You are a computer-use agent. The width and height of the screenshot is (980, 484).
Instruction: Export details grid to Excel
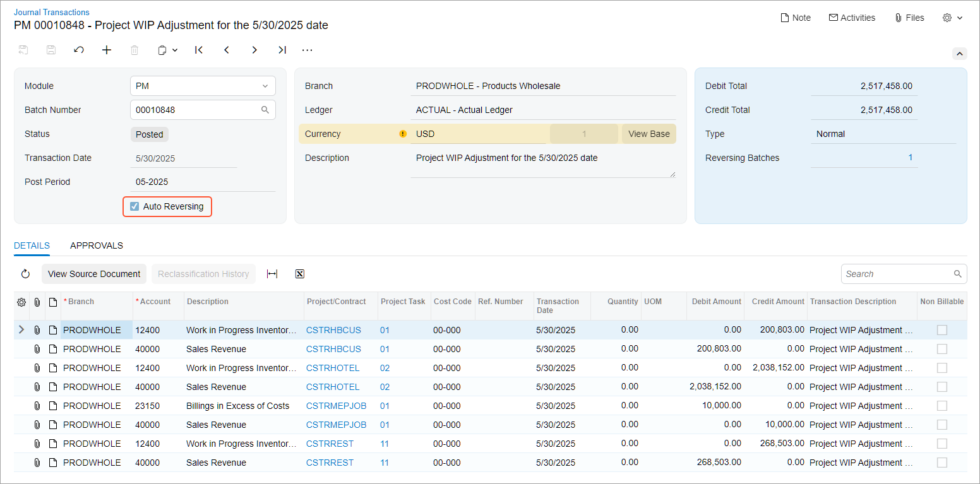300,274
